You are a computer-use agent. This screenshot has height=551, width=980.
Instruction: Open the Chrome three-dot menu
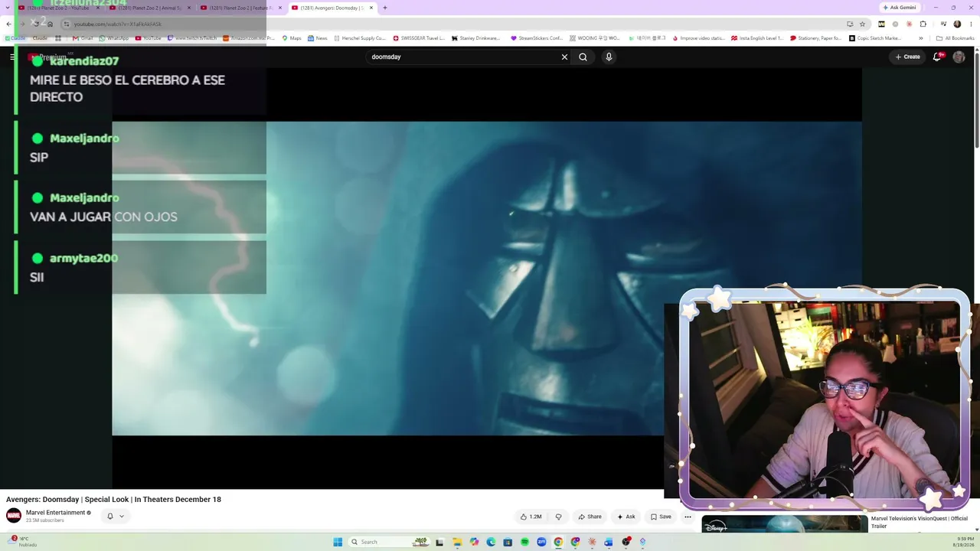tap(971, 24)
